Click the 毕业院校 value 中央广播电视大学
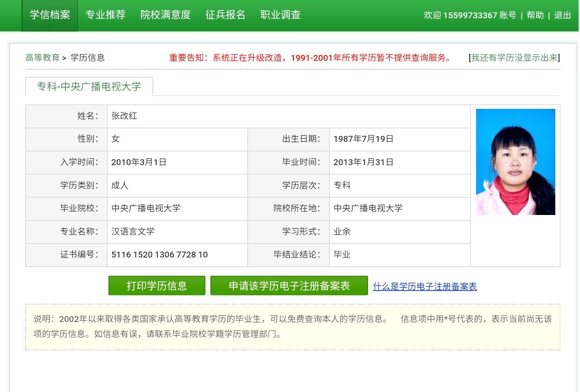Image resolution: width=580 pixels, height=392 pixels. tap(146, 208)
